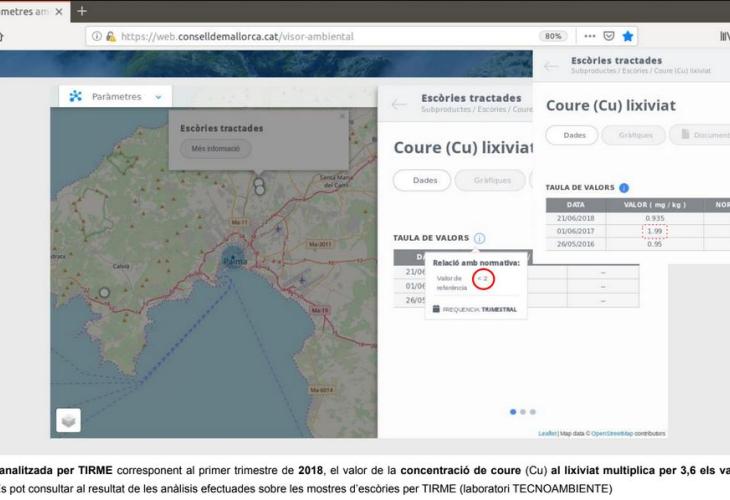The image size is (730, 500).
Task: Expand the Paràmetres dropdown
Action: coord(158,97)
